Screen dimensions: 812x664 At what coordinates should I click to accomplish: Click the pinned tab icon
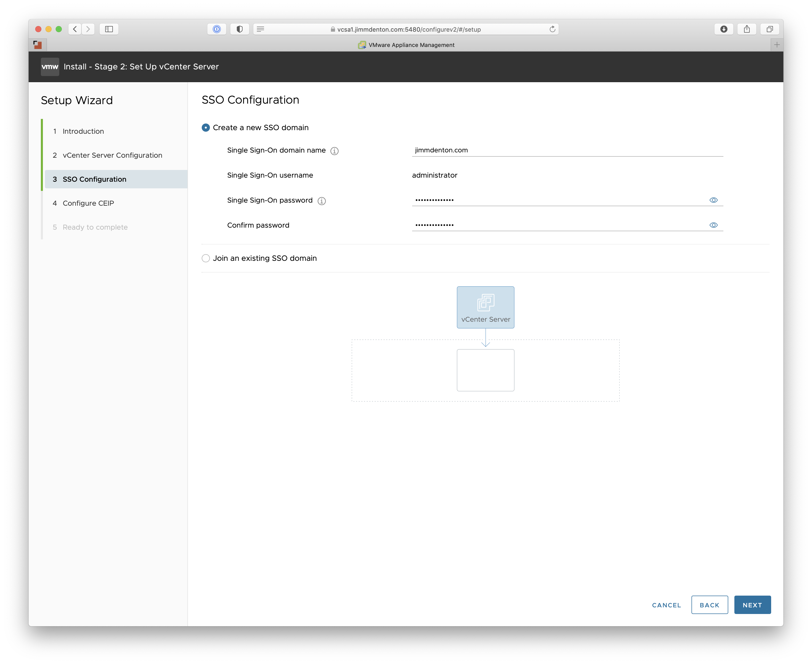point(38,45)
